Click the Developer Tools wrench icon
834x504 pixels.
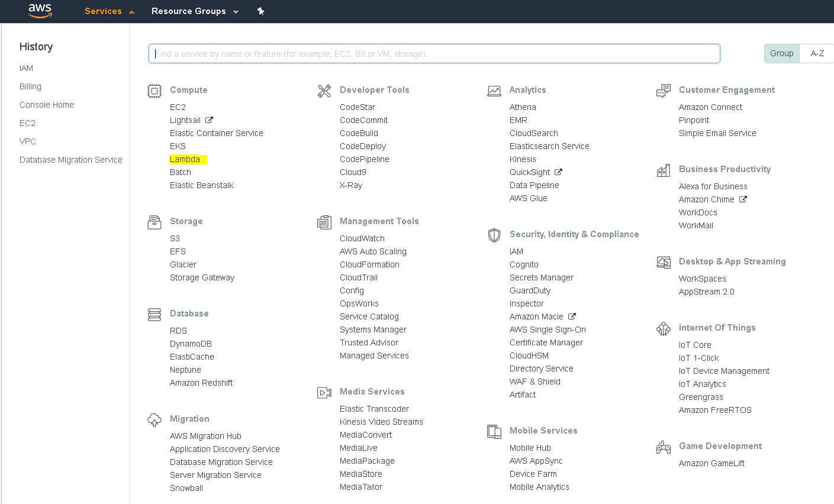pos(324,91)
